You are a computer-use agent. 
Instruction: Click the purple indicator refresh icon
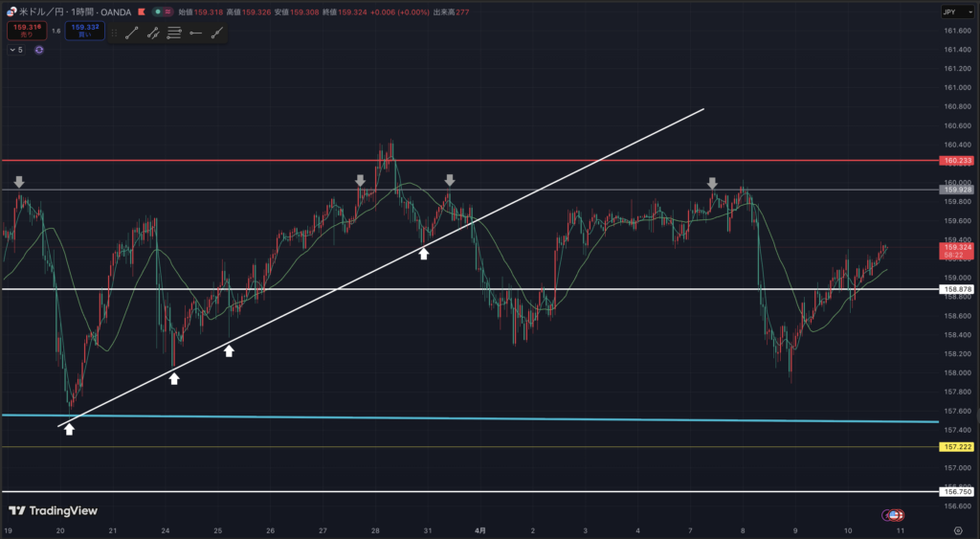[39, 50]
